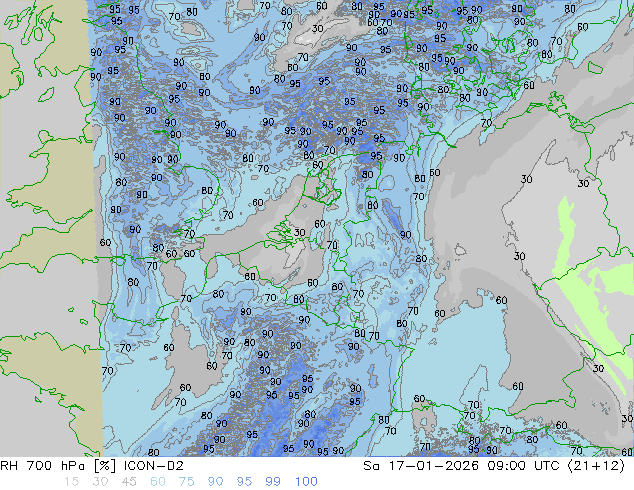Select the legend value 100
Image resolution: width=634 pixels, height=490 pixels.
click(306, 482)
